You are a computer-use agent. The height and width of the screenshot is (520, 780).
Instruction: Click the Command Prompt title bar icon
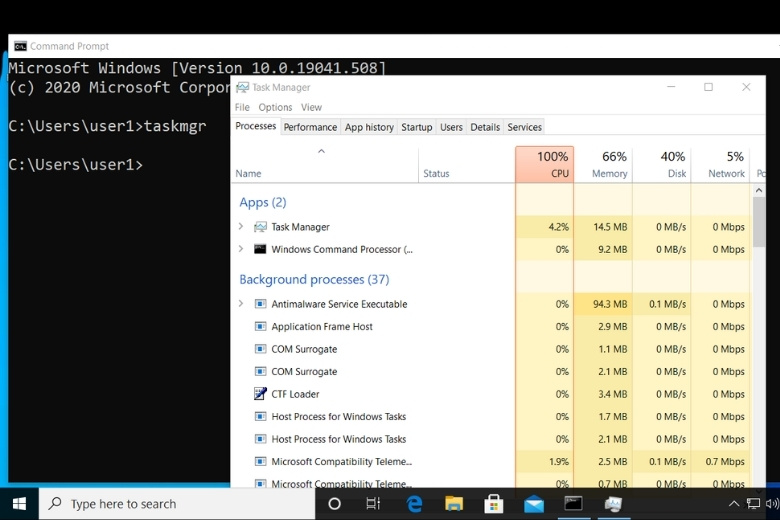(20, 46)
